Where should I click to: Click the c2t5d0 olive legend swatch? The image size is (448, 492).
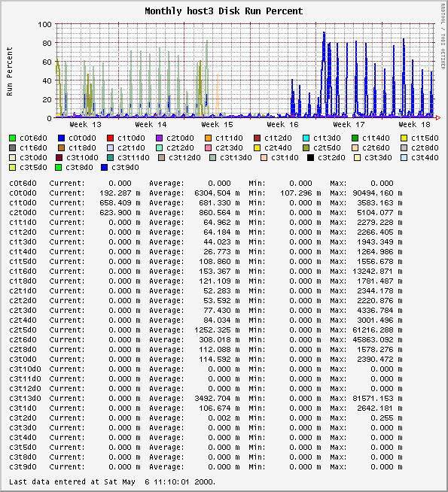(x=306, y=147)
